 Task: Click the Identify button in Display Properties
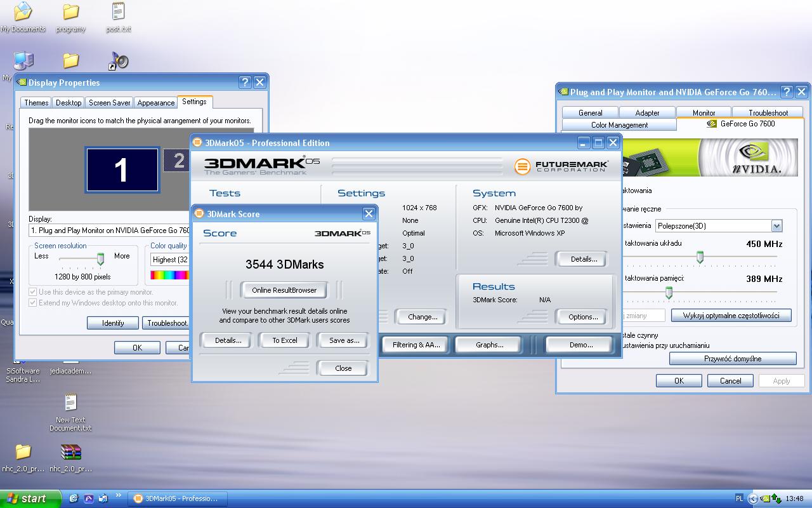click(113, 323)
